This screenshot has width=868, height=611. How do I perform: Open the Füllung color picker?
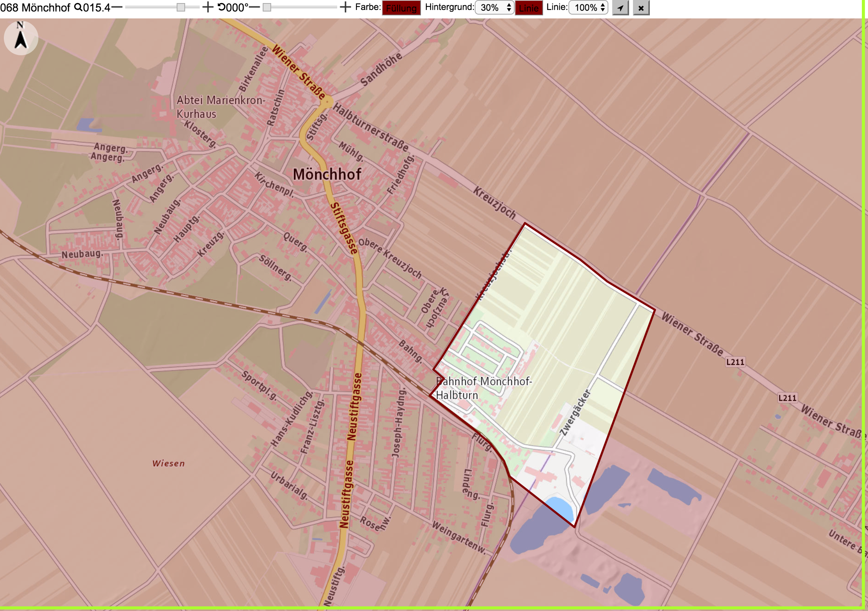[401, 8]
